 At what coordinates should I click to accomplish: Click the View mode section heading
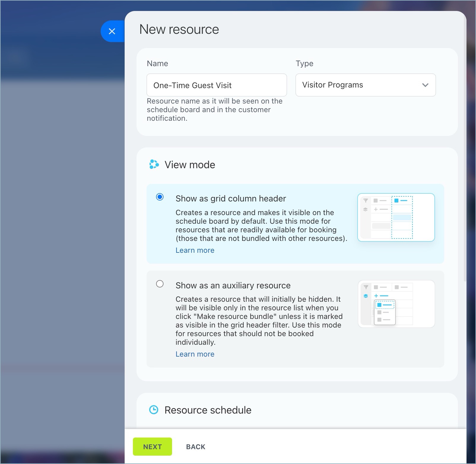(190, 165)
